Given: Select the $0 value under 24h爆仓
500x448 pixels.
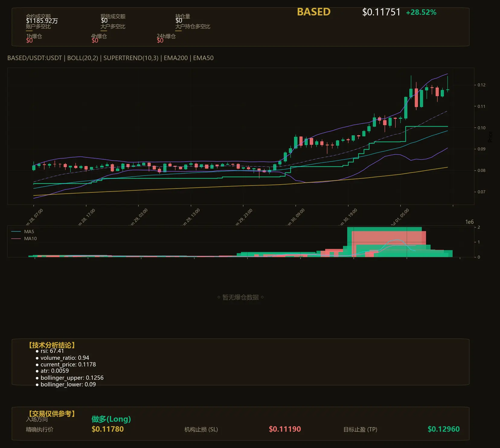Looking at the screenshot, I should click(160, 40).
